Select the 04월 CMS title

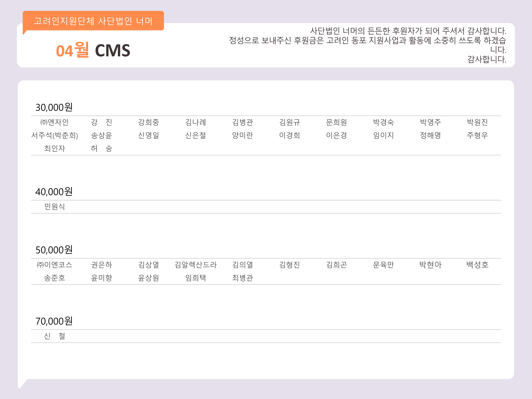[93, 50]
